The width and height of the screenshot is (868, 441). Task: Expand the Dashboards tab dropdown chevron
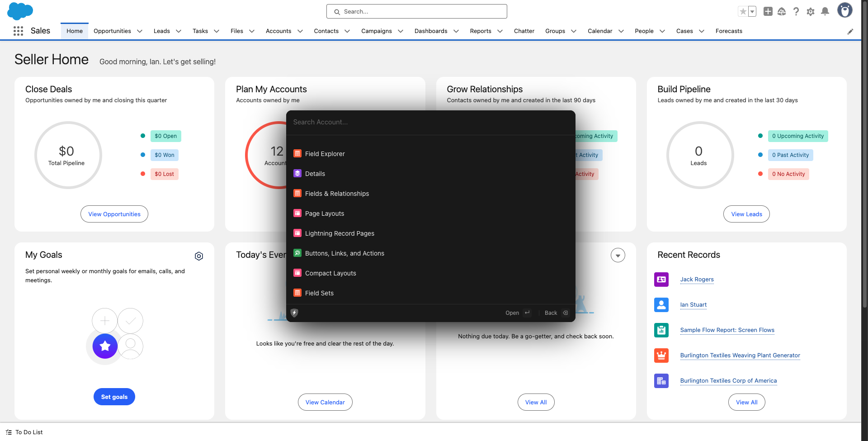(456, 31)
